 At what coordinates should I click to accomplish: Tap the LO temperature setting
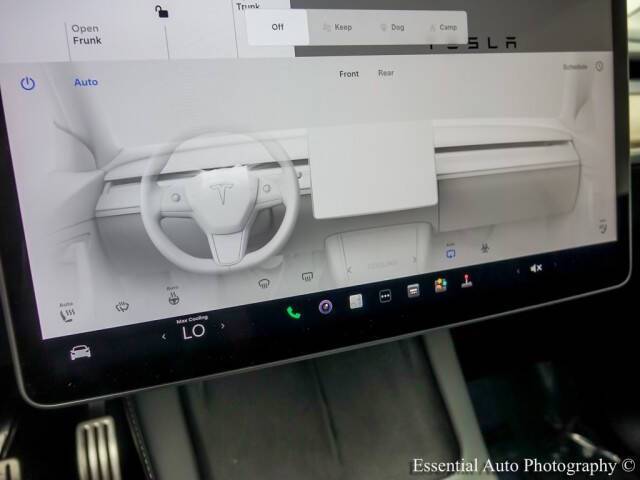point(193,332)
